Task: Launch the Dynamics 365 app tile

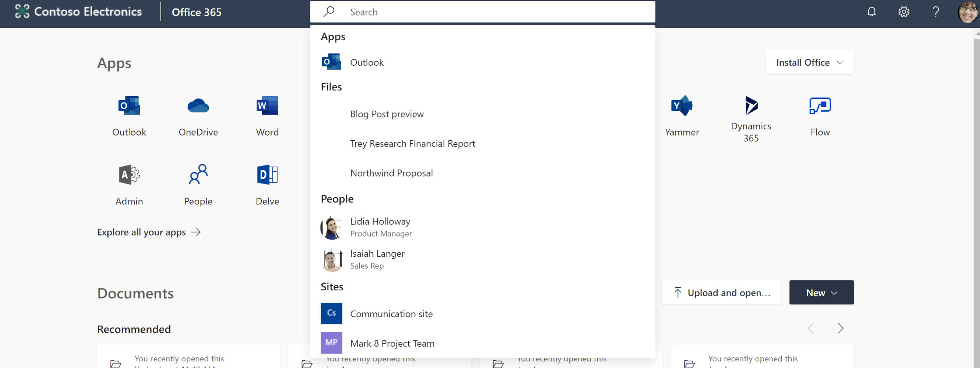Action: 751,118
